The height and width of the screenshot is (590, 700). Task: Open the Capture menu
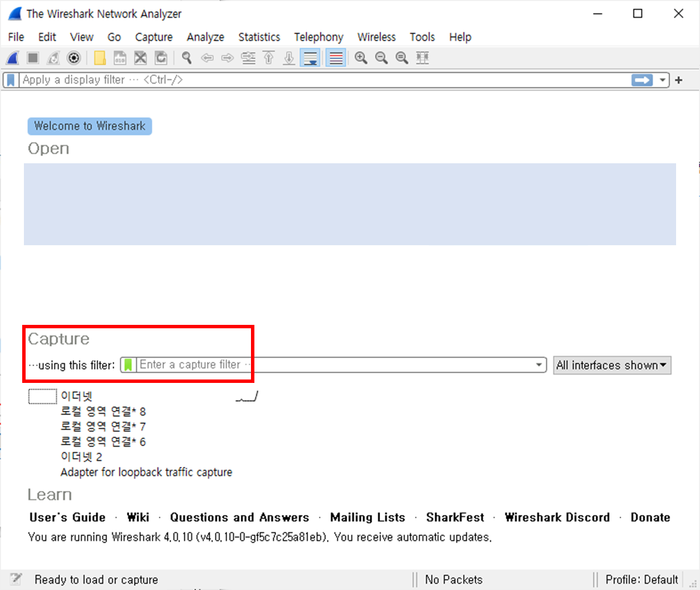point(154,37)
